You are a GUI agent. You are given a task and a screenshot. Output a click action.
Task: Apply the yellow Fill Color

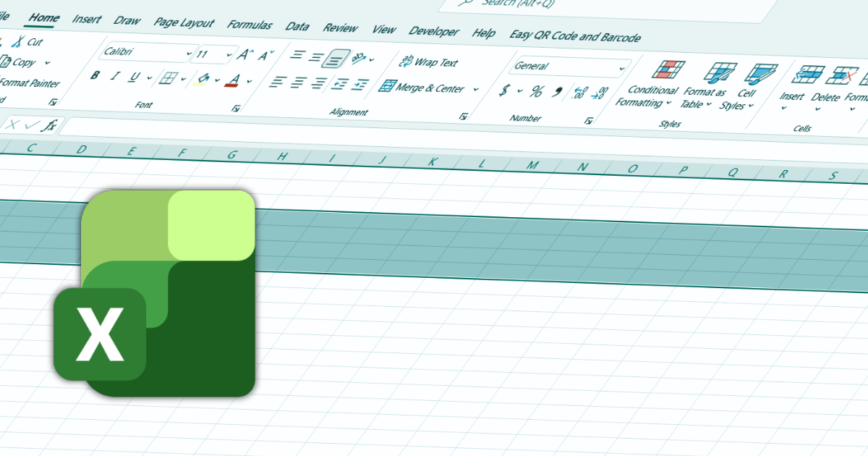click(203, 80)
